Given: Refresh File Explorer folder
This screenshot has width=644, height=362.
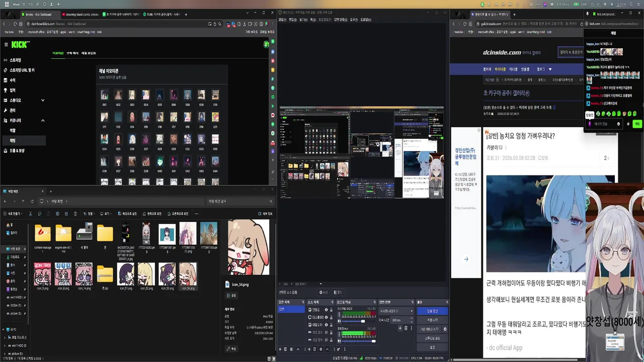Looking at the screenshot, I should coord(32,201).
